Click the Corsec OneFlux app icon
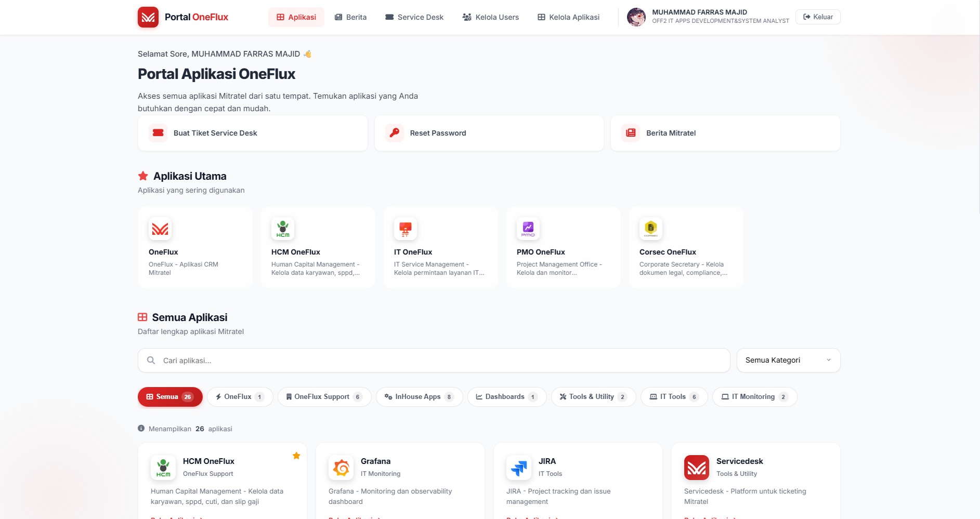The image size is (980, 519). pos(651,229)
